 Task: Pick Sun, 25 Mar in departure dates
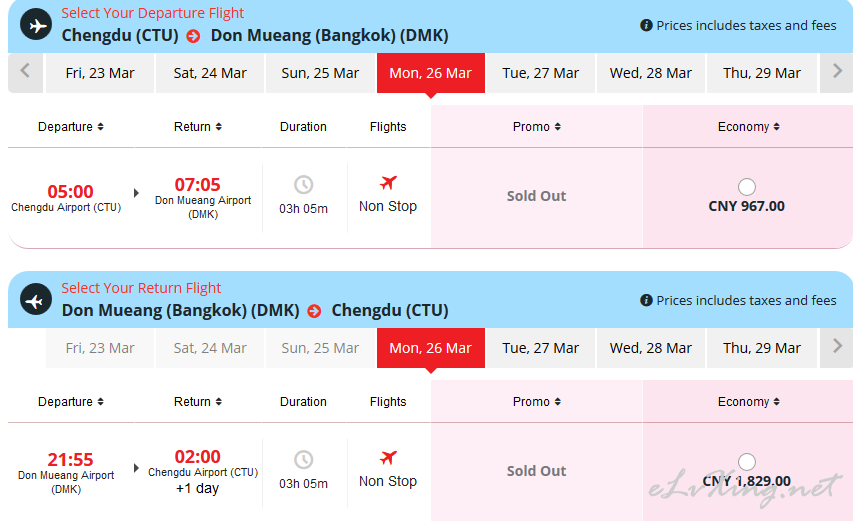[x=320, y=73]
